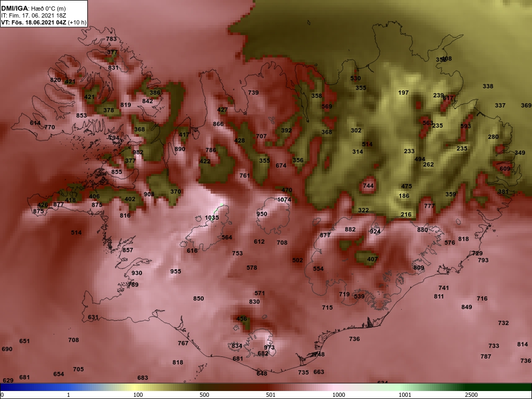Click the map value 614
The width and height of the screenshot is (532, 399).
35,123
